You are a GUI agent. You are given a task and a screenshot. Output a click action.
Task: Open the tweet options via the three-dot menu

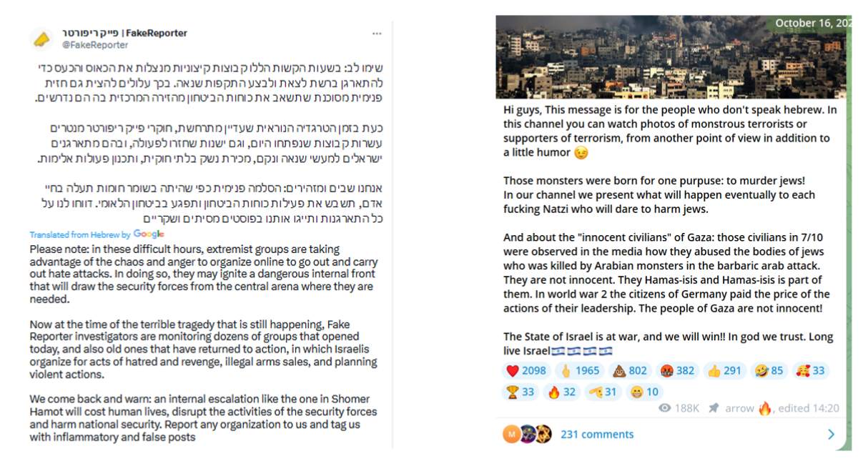pos(377,34)
